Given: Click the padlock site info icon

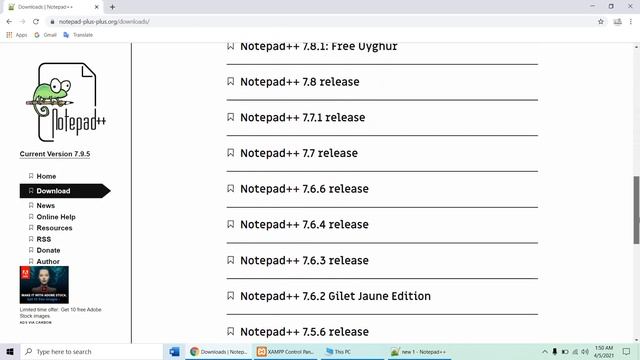Looking at the screenshot, I should (52, 22).
